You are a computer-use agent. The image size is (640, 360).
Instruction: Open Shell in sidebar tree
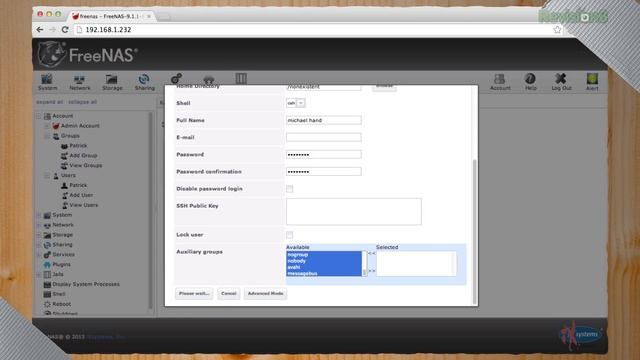coord(58,294)
